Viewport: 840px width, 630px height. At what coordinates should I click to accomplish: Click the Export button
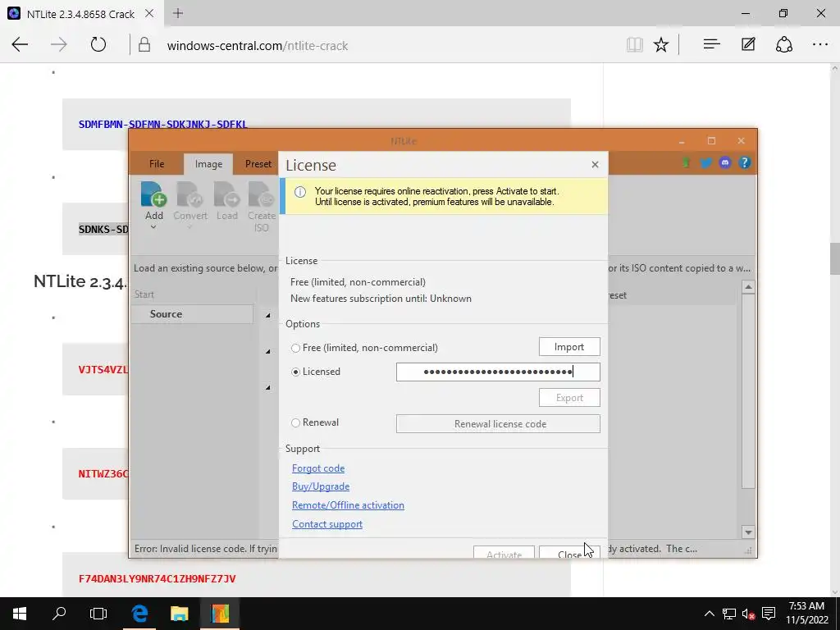(569, 398)
